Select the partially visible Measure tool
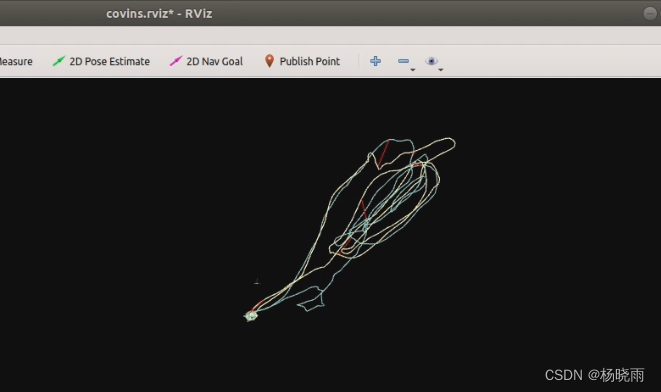Image resolution: width=661 pixels, height=392 pixels. (16, 61)
